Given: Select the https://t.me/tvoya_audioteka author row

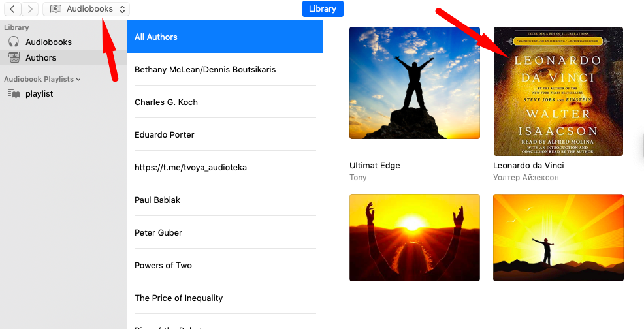Looking at the screenshot, I should point(225,167).
